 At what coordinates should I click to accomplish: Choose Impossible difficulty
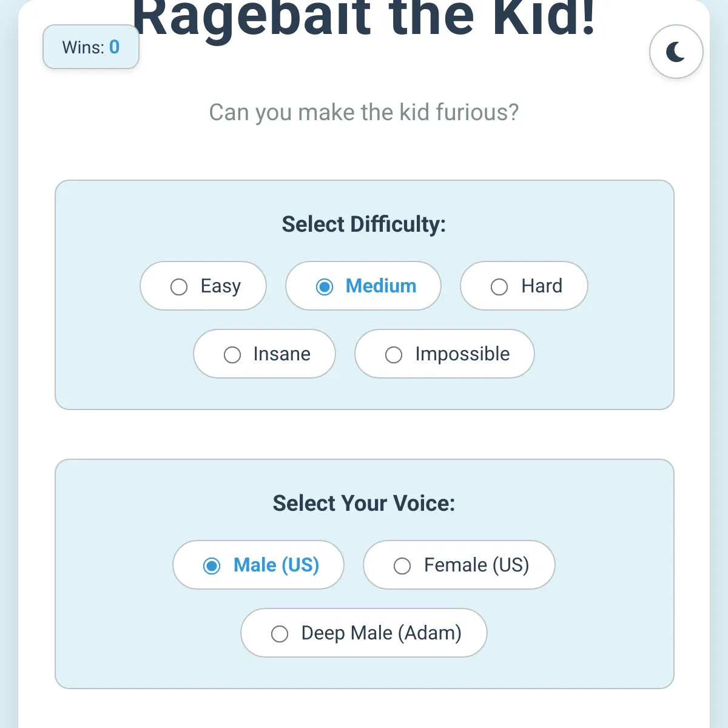tap(445, 354)
